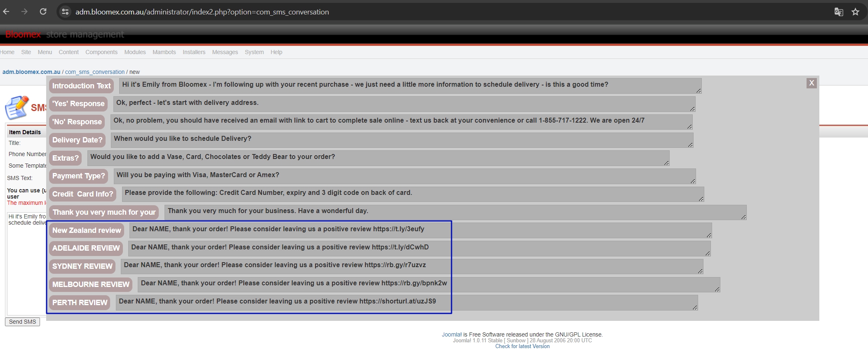Select the 'Yes' Response template

(78, 104)
